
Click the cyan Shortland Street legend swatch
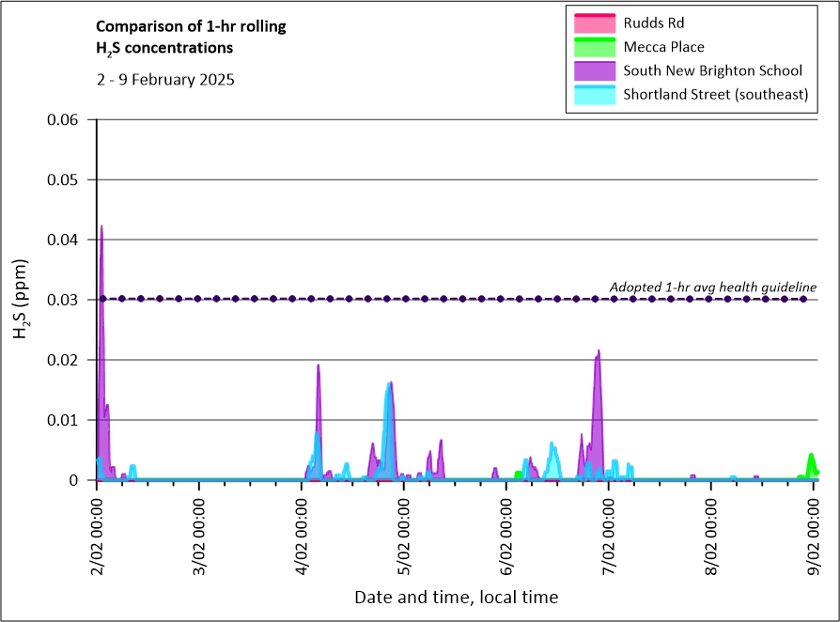(591, 95)
